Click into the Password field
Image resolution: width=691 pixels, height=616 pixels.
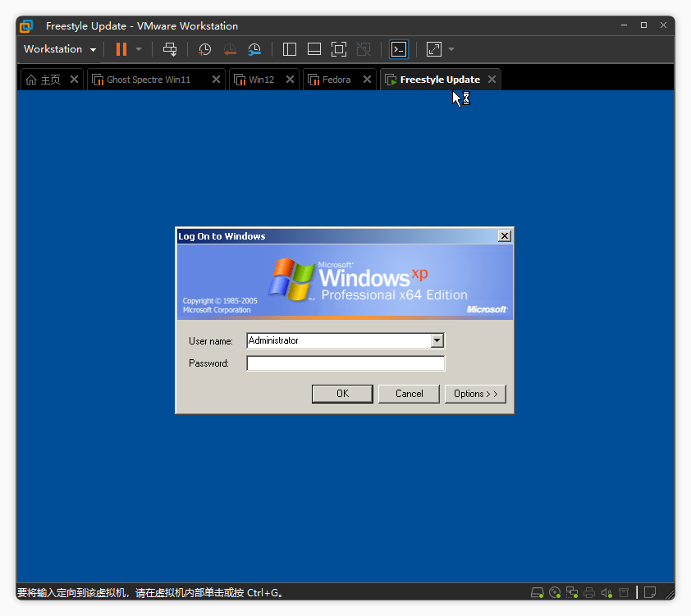(x=345, y=363)
